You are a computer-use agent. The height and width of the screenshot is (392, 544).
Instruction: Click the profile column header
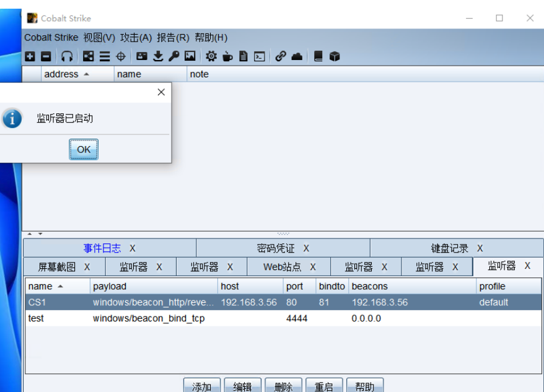(x=509, y=286)
